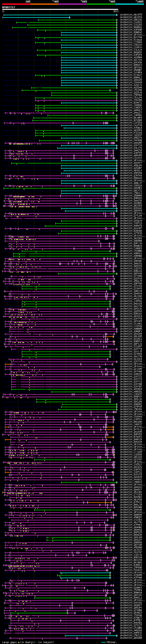Viewport: 146px width, 644px height.
Task: Click the cyan ~100% identity legend swatch
Action: [x=130, y=4]
